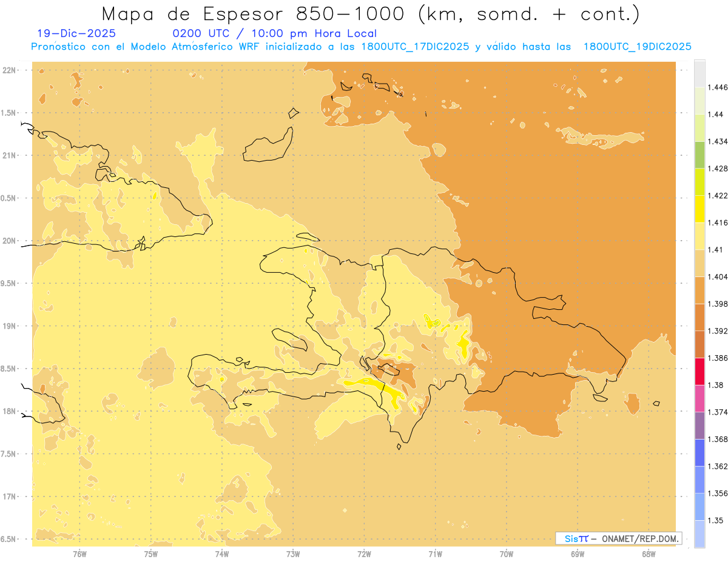Click the longitude label 71W
This screenshot has height=562, width=728.
[435, 554]
